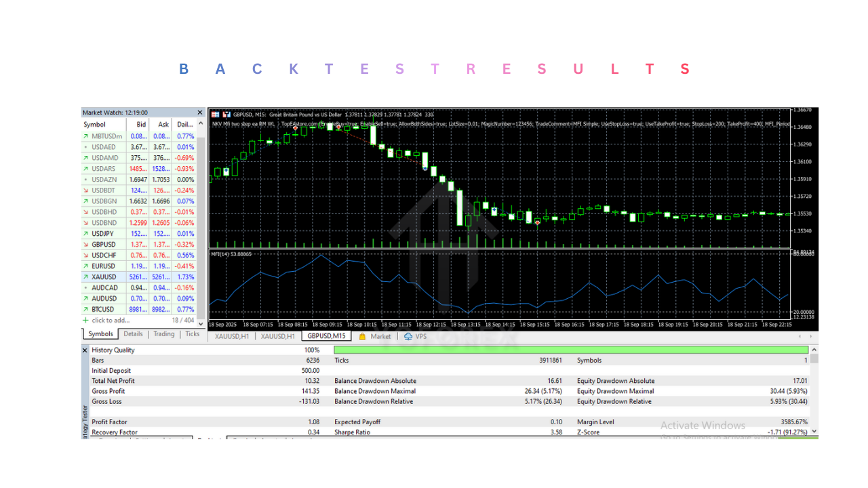Screen dimensions: 868x488
Task: Open the vertical Strategy Tester tab
Action: 83,413
